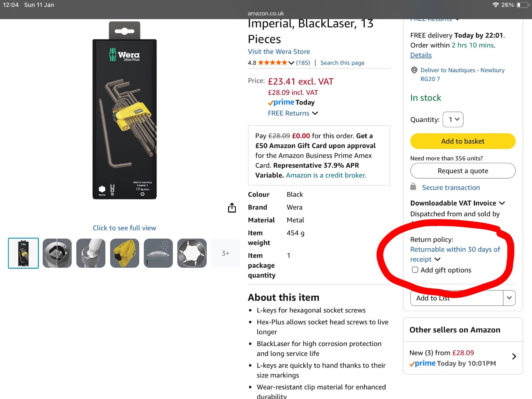This screenshot has width=532, height=399.
Task: Click the Add to basket button
Action: [463, 141]
